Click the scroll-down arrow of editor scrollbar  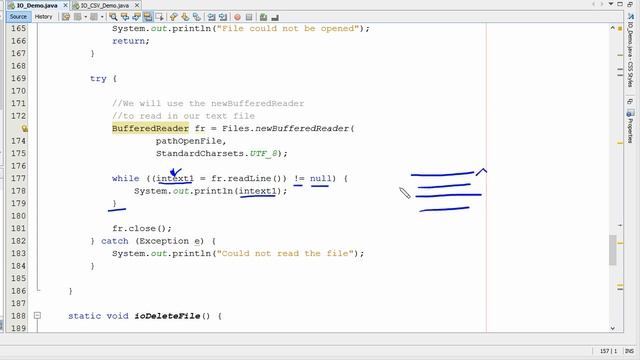[613, 328]
